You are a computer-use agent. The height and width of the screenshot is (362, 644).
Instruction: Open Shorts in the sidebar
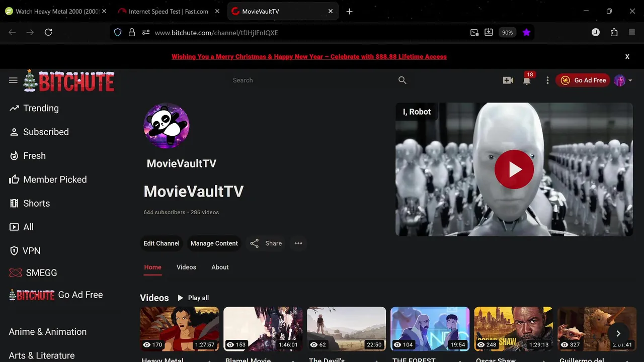coord(30,203)
